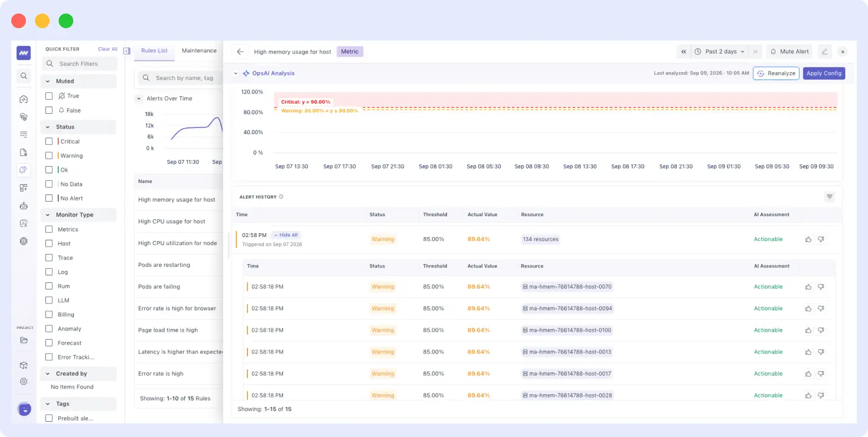Check the Warning status filter
The height and width of the screenshot is (437, 868).
(49, 155)
